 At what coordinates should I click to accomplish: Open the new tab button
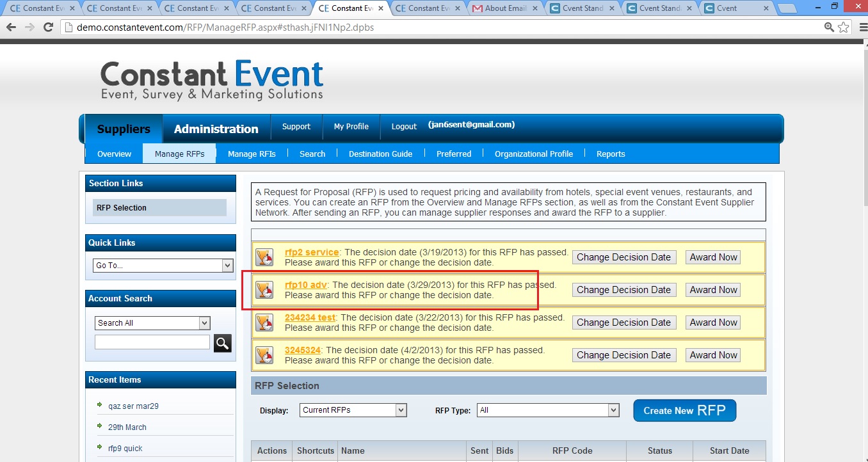[787, 8]
